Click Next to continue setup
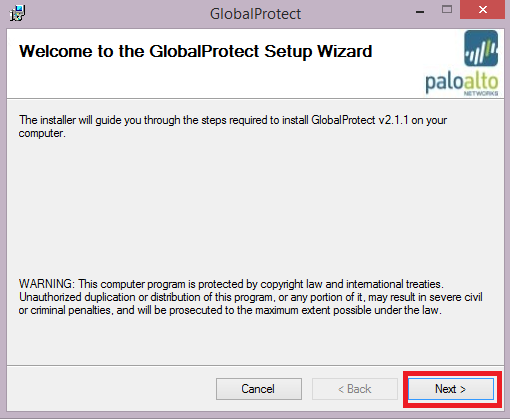 click(x=451, y=389)
